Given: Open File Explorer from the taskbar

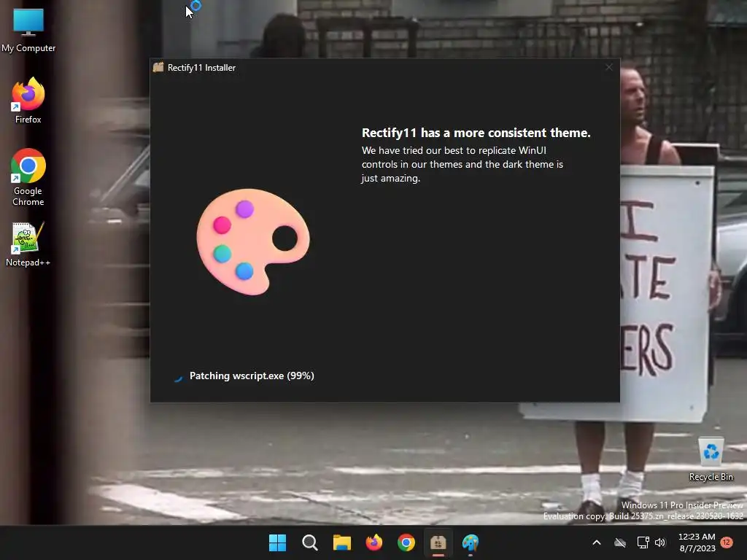Looking at the screenshot, I should tap(341, 542).
